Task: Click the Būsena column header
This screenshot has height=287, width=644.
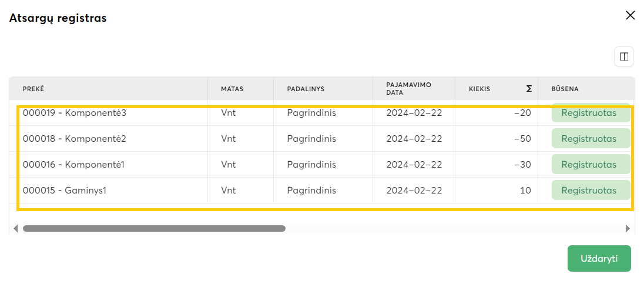Action: [x=565, y=89]
